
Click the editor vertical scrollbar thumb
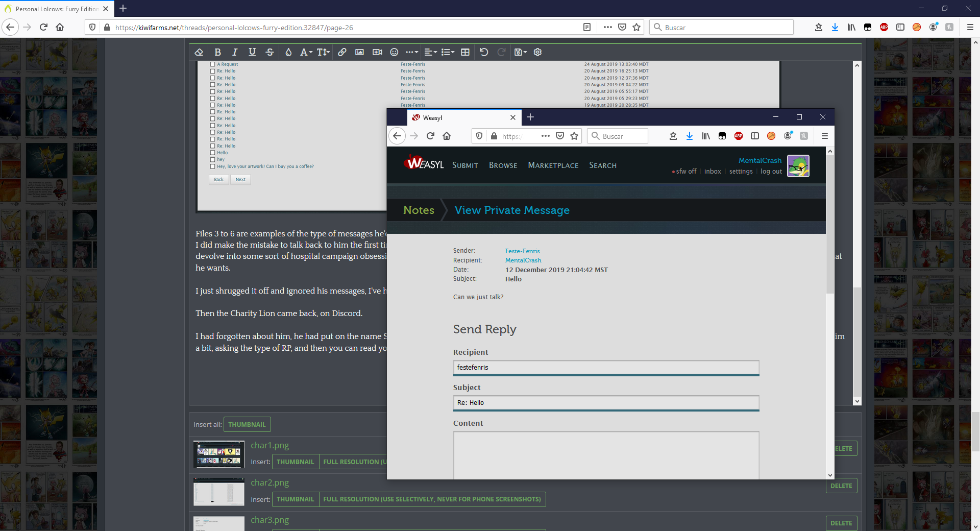[x=857, y=342]
